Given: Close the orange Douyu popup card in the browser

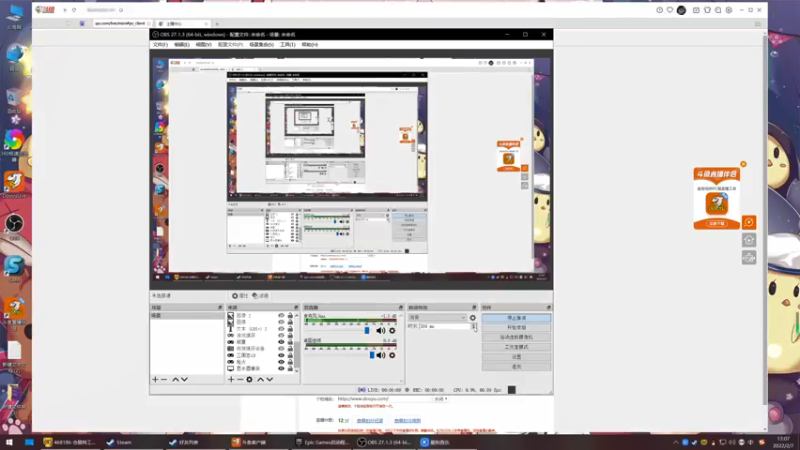Looking at the screenshot, I should click(743, 164).
